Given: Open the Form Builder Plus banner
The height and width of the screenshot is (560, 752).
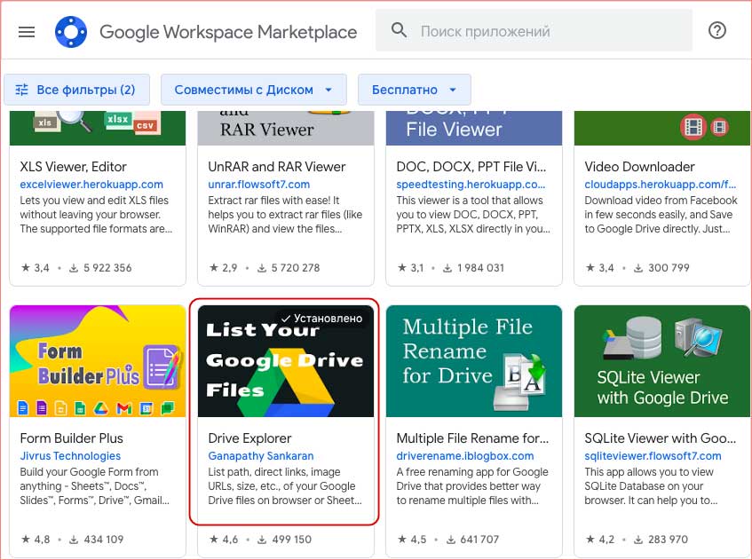Looking at the screenshot, I should tap(98, 361).
